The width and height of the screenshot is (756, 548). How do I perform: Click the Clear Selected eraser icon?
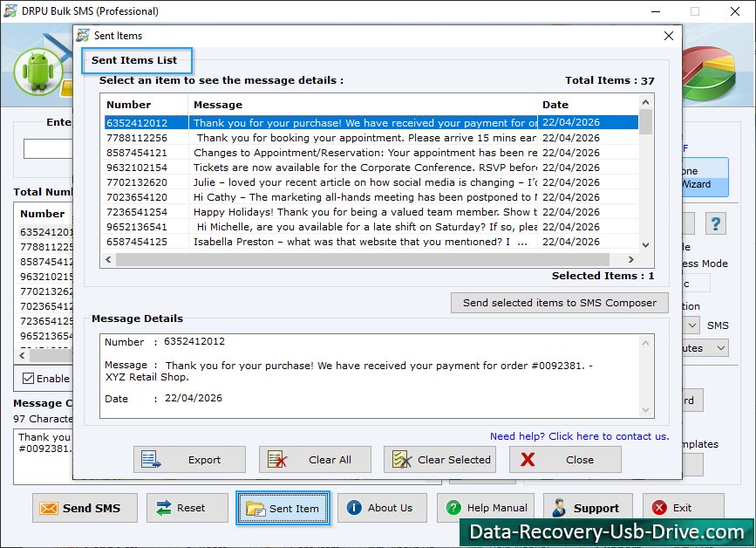[x=401, y=459]
